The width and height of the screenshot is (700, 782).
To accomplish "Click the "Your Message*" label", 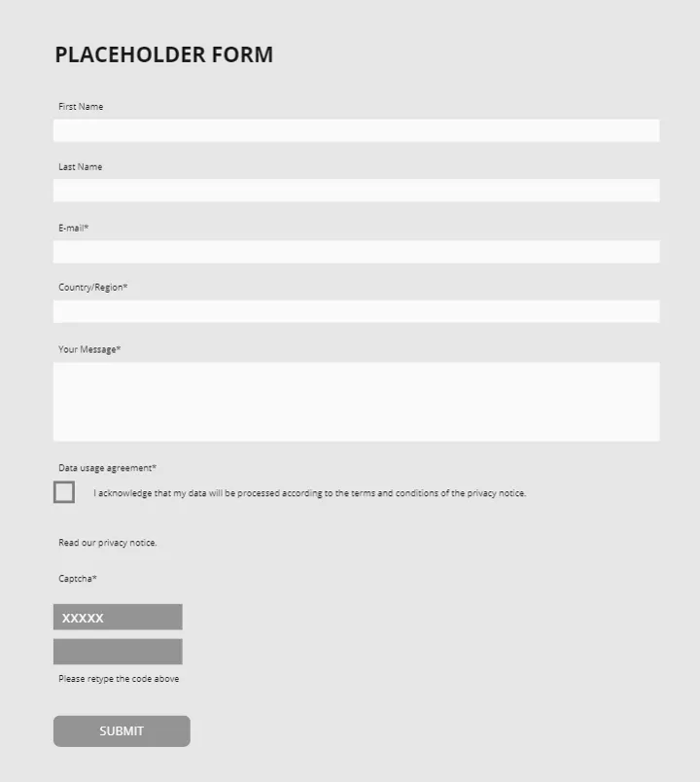I will point(89,349).
